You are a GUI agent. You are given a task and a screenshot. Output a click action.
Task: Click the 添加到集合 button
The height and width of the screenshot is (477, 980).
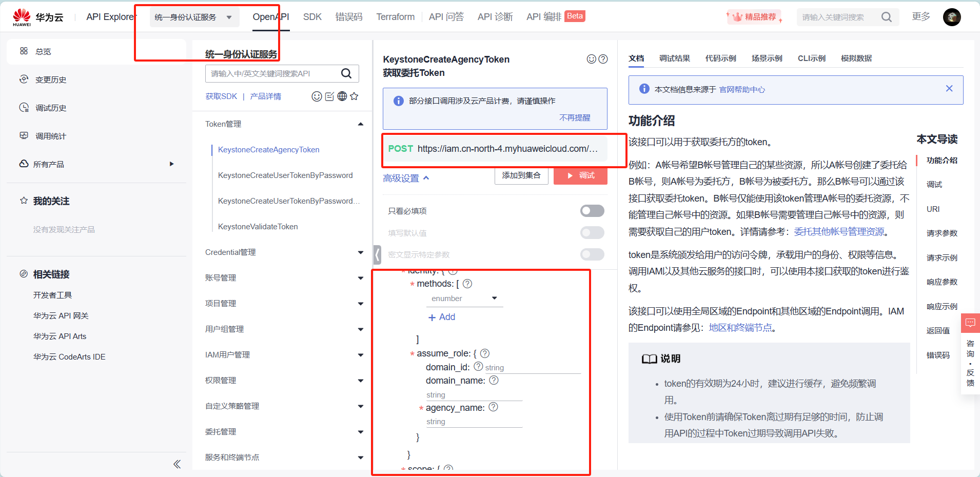tap(521, 175)
